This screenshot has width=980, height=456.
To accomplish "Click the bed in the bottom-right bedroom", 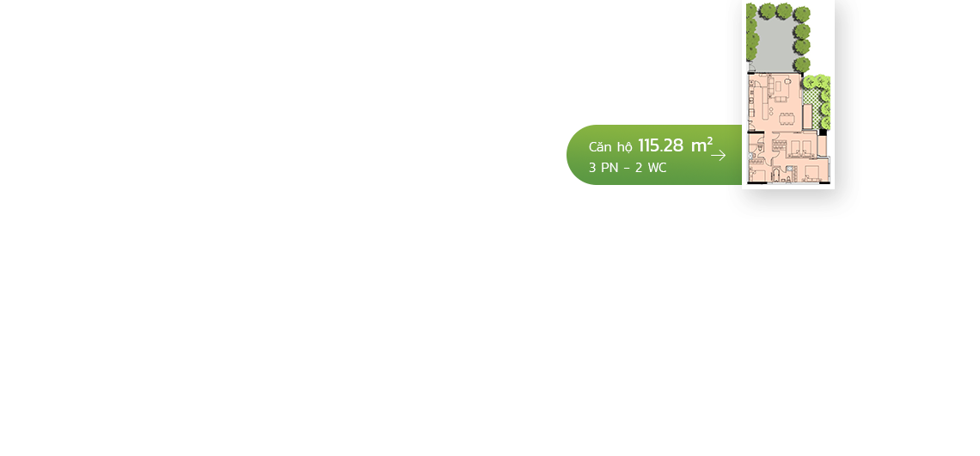I will pyautogui.click(x=812, y=173).
